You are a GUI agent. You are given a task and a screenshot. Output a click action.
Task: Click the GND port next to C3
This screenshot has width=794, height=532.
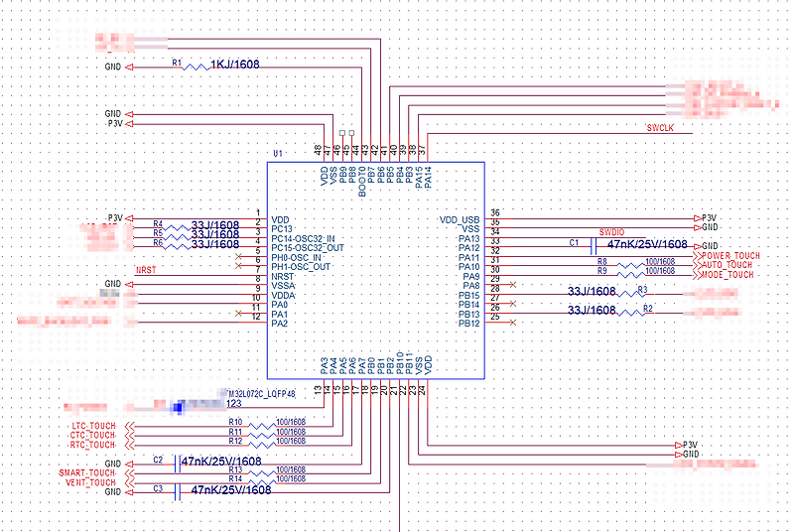point(119,492)
